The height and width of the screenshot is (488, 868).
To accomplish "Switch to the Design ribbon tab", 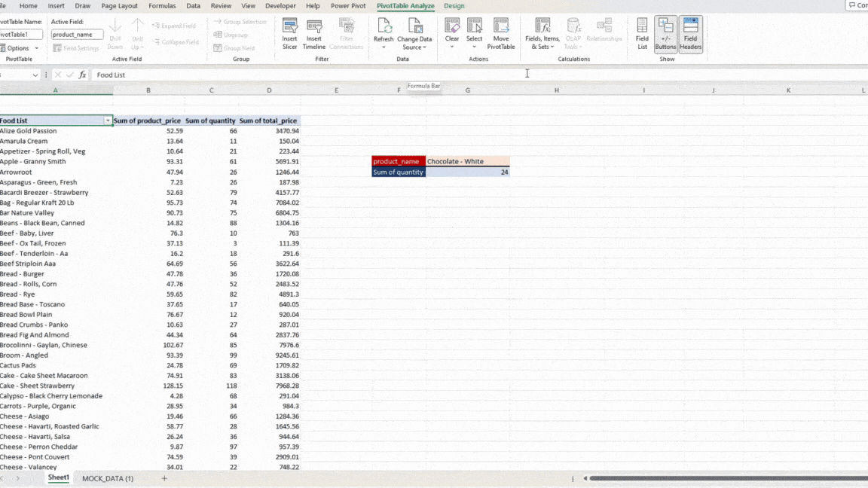I will (454, 6).
